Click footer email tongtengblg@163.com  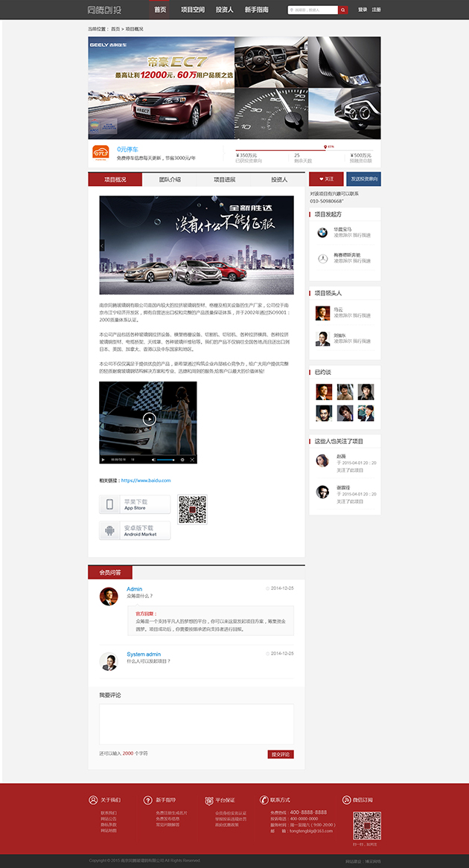311,831
